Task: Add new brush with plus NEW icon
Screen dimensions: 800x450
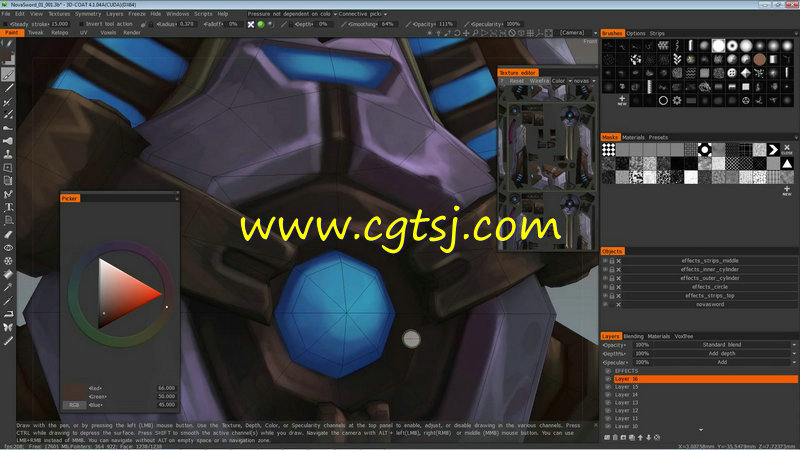Action: pos(621,100)
